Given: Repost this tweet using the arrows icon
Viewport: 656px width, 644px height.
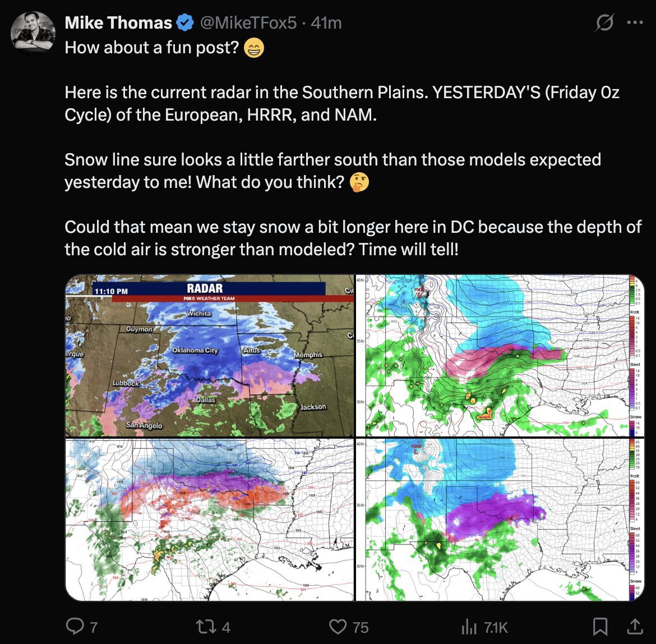Looking at the screenshot, I should point(206,626).
